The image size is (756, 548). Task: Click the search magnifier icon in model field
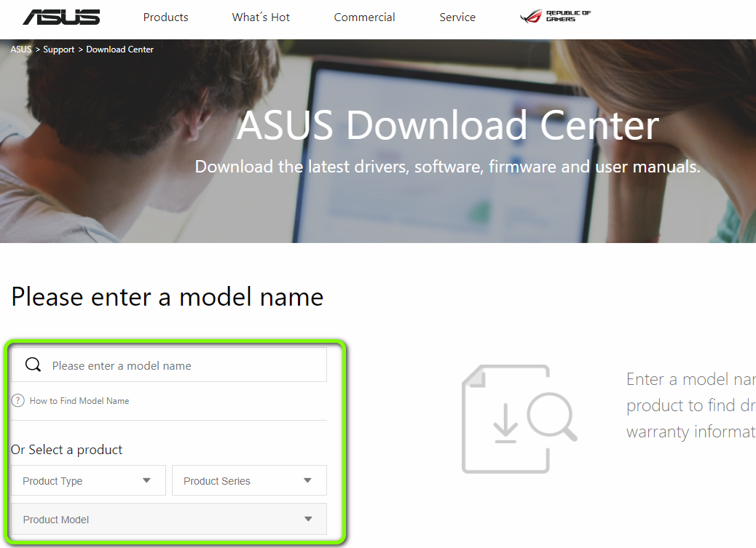(33, 365)
